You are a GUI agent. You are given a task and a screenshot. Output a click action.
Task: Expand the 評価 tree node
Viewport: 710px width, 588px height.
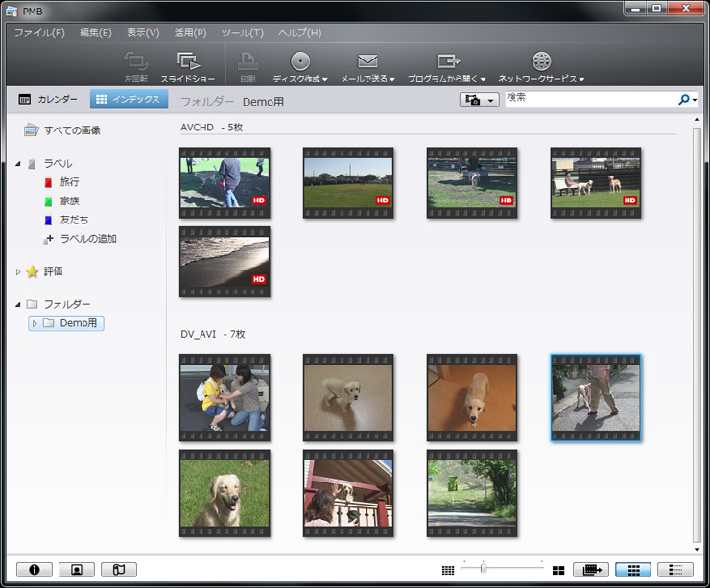pyautogui.click(x=18, y=271)
